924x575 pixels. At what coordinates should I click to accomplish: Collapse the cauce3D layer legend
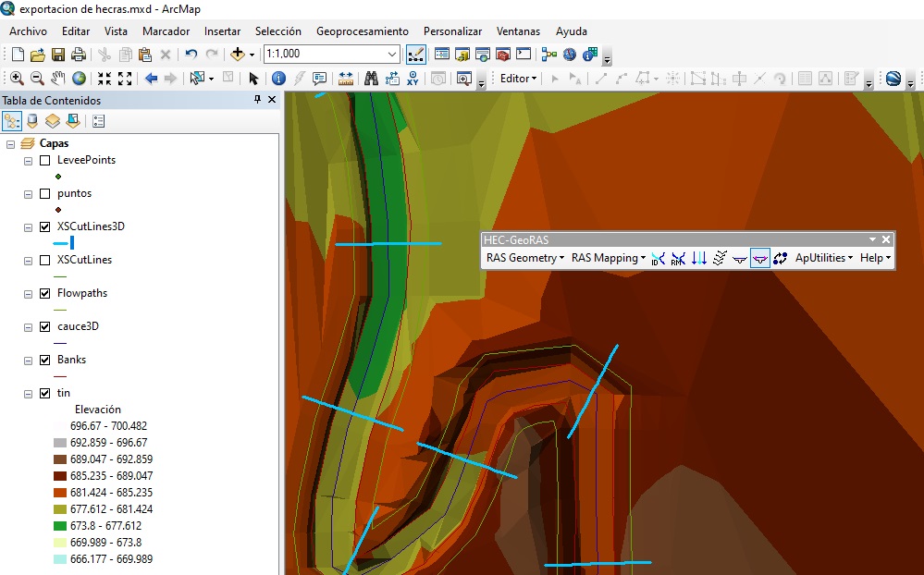pos(28,327)
